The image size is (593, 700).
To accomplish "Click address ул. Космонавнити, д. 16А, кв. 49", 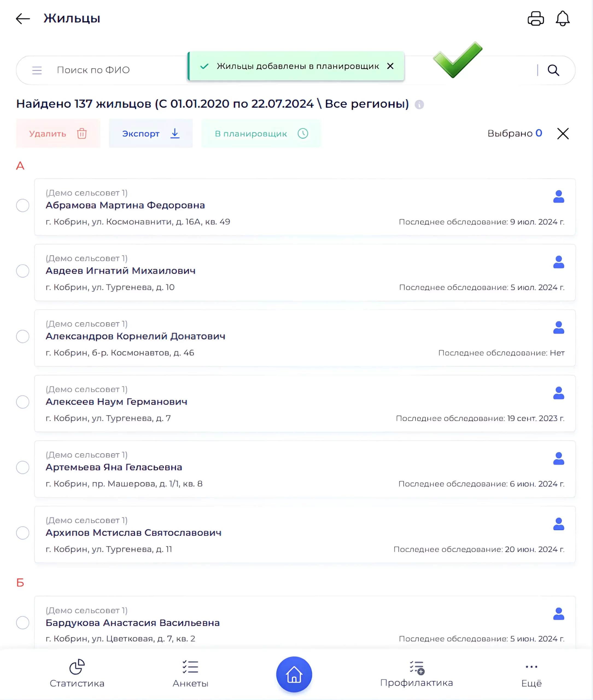I will click(x=161, y=222).
